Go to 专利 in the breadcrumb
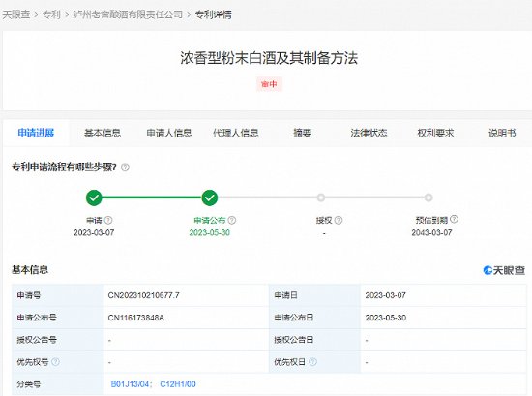 click(51, 15)
